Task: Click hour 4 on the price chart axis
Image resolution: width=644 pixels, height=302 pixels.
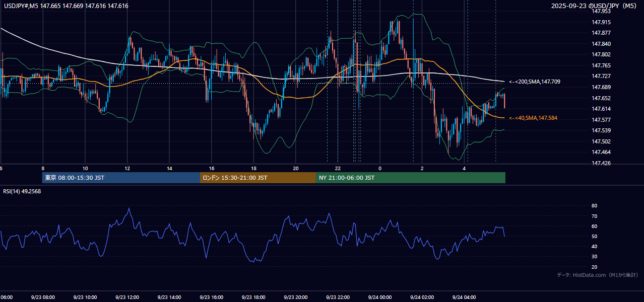Action: click(x=464, y=169)
